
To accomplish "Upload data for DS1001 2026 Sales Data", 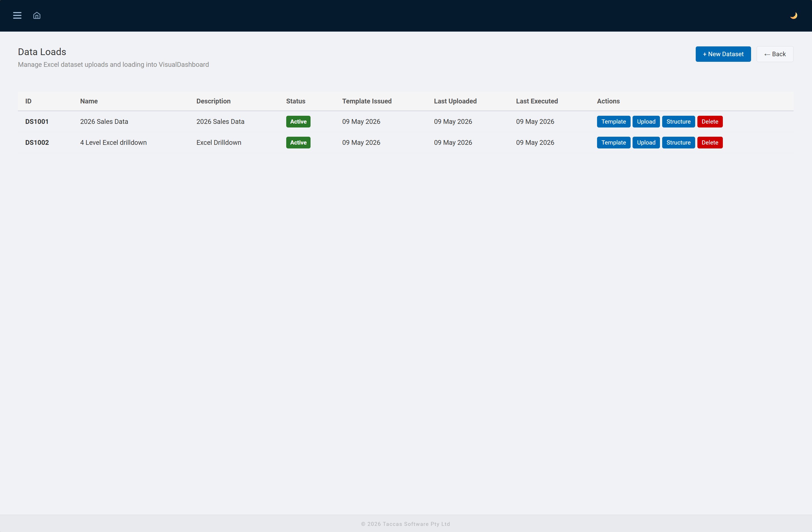I will point(646,122).
